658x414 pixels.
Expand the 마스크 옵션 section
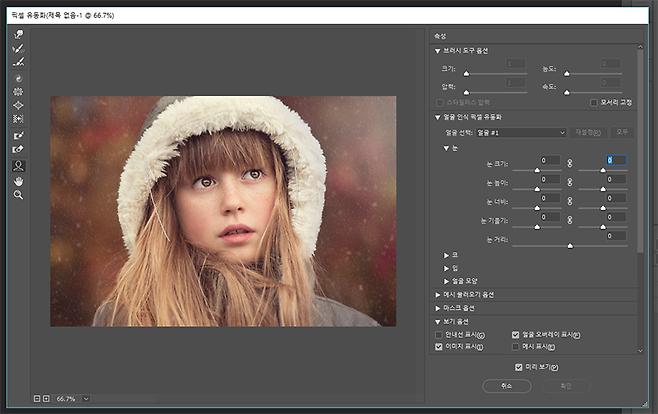click(438, 308)
